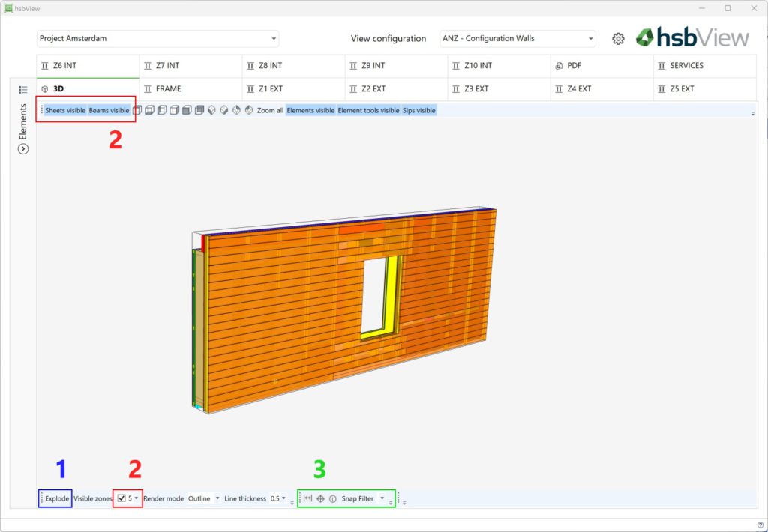Click the third cube orientation view icon
The width and height of the screenshot is (768, 532).
click(162, 110)
